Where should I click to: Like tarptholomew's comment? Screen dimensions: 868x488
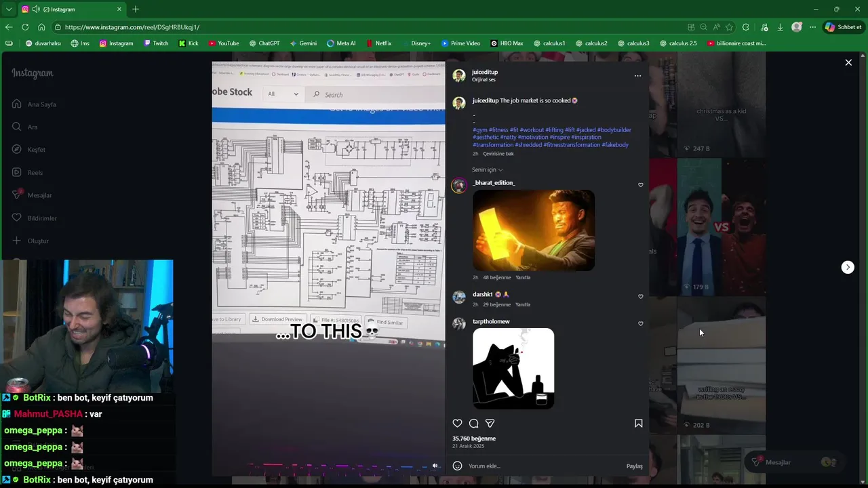640,323
